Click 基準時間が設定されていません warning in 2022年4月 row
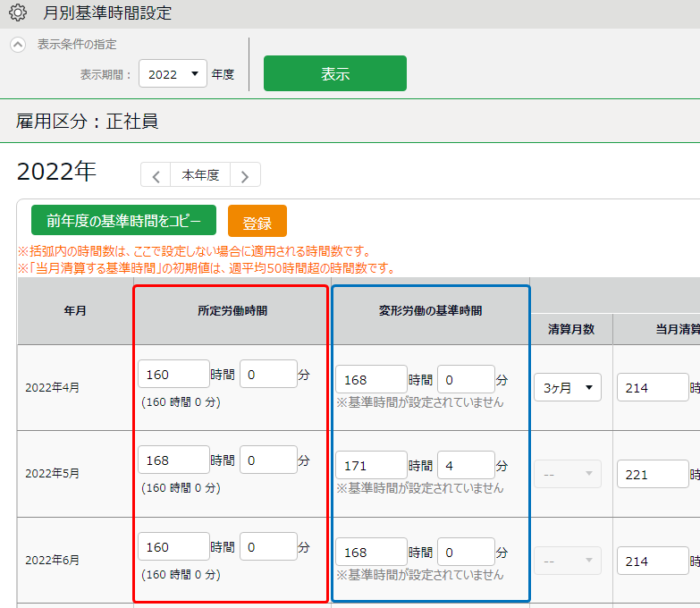The image size is (700, 608). point(419,402)
